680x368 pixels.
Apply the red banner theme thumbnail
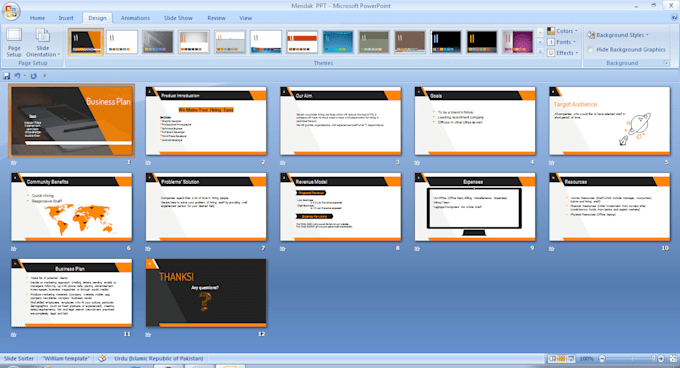302,42
